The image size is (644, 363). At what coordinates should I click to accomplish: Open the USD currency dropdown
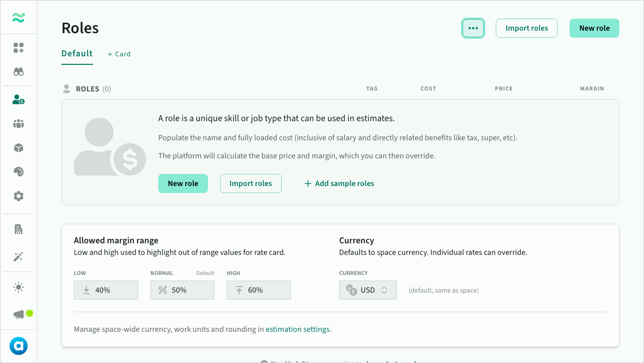368,290
